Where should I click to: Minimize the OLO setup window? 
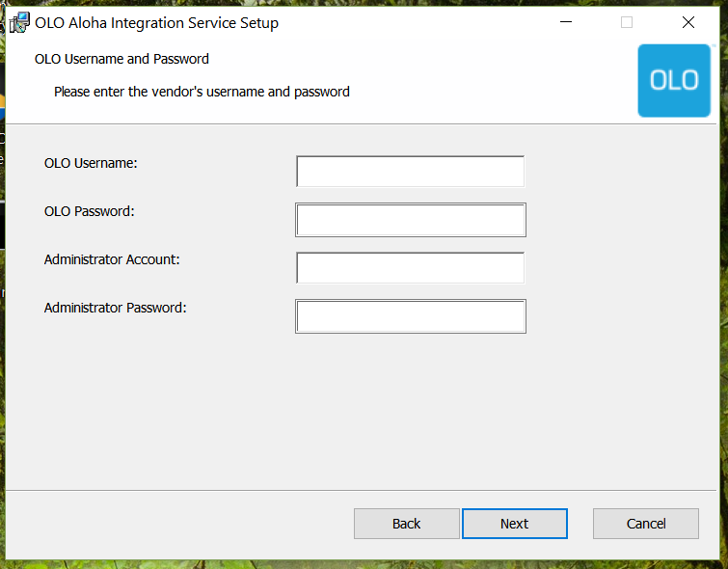pos(565,23)
